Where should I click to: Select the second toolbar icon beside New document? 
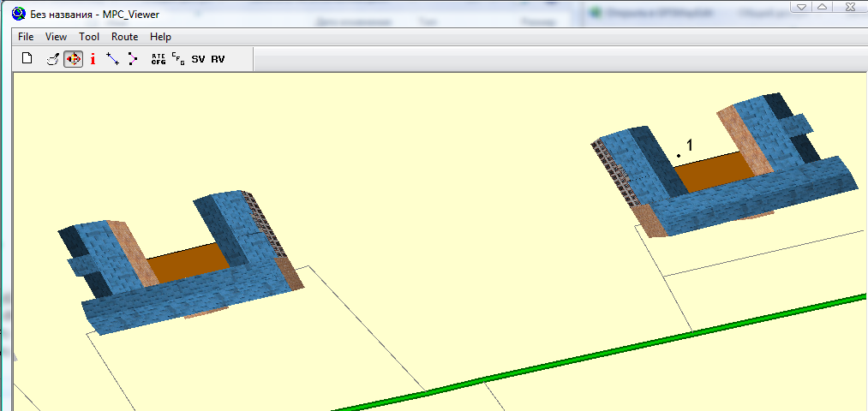coord(52,59)
